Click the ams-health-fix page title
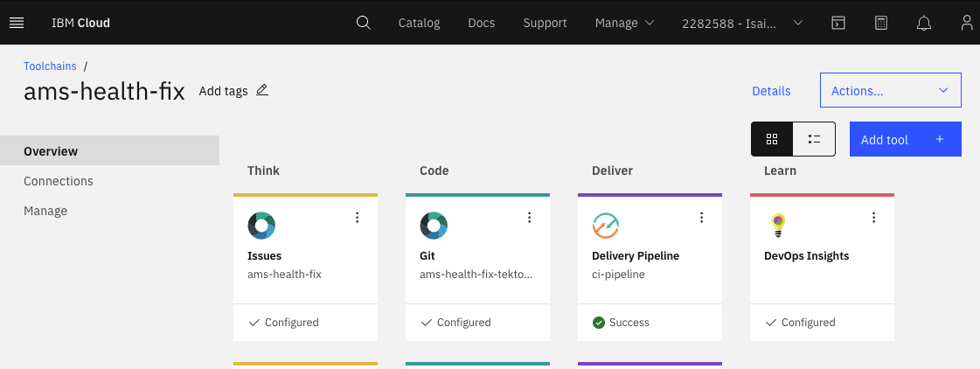 (x=104, y=92)
